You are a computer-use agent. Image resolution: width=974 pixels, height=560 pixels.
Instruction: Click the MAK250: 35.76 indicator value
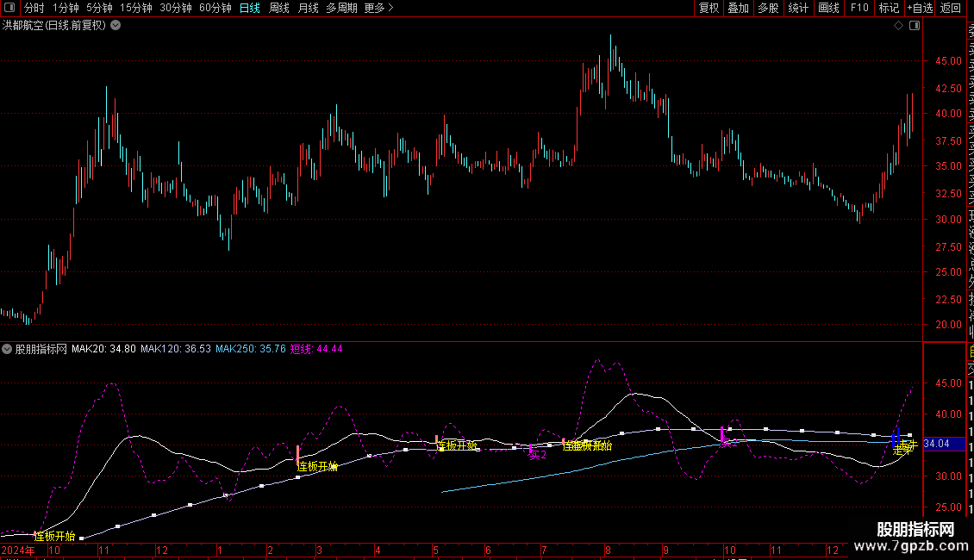pyautogui.click(x=251, y=349)
